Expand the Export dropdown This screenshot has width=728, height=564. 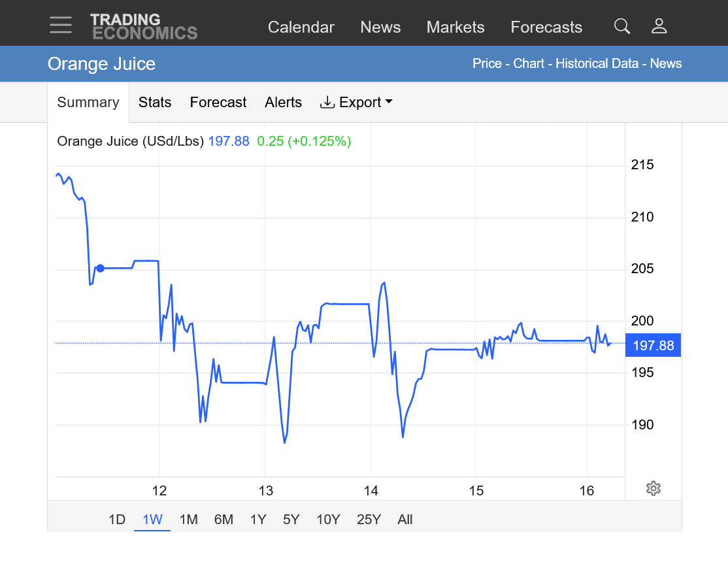click(x=356, y=103)
